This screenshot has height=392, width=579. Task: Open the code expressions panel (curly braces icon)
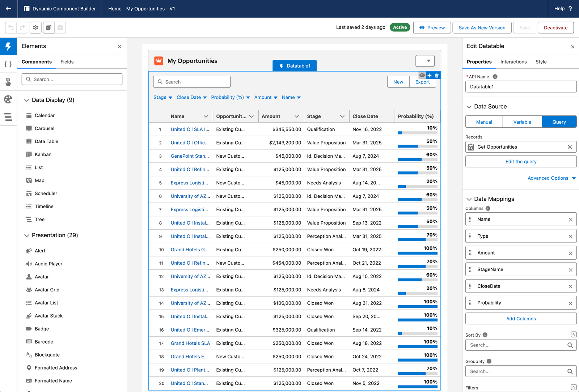click(8, 64)
